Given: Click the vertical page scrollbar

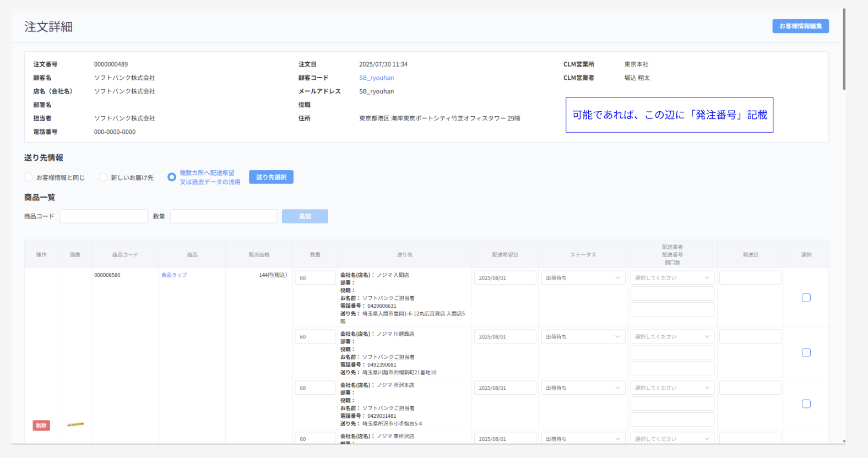Looking at the screenshot, I should [844, 50].
